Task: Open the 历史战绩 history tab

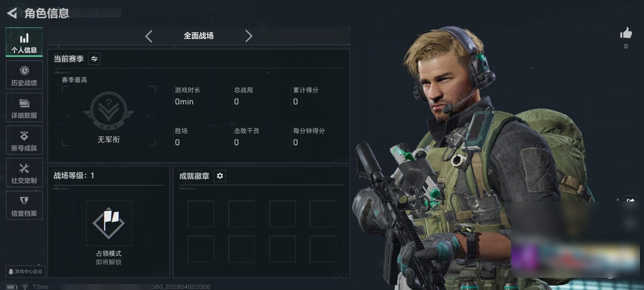Action: point(24,75)
